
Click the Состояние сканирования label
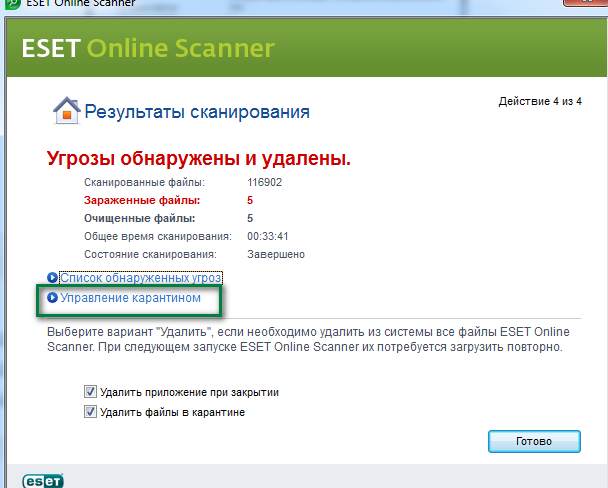[x=150, y=254]
